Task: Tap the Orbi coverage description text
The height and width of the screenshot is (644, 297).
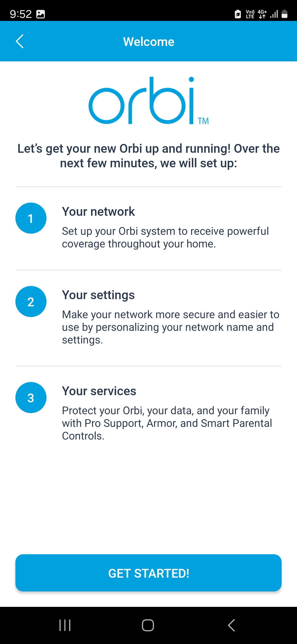Action: 165,238
